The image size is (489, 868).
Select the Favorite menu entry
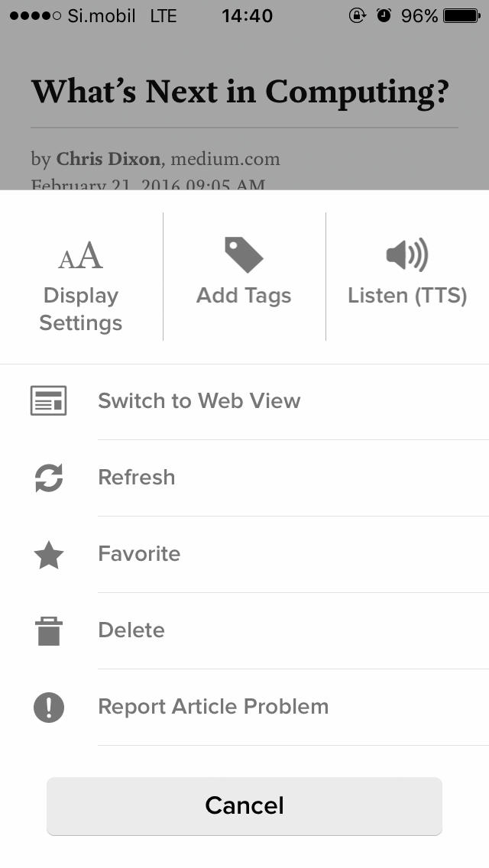click(x=244, y=555)
